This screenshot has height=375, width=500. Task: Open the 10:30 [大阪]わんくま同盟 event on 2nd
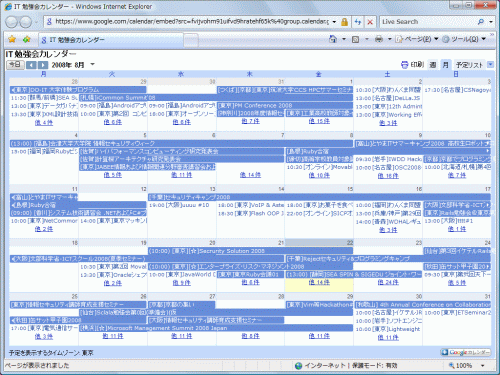[x=388, y=90]
